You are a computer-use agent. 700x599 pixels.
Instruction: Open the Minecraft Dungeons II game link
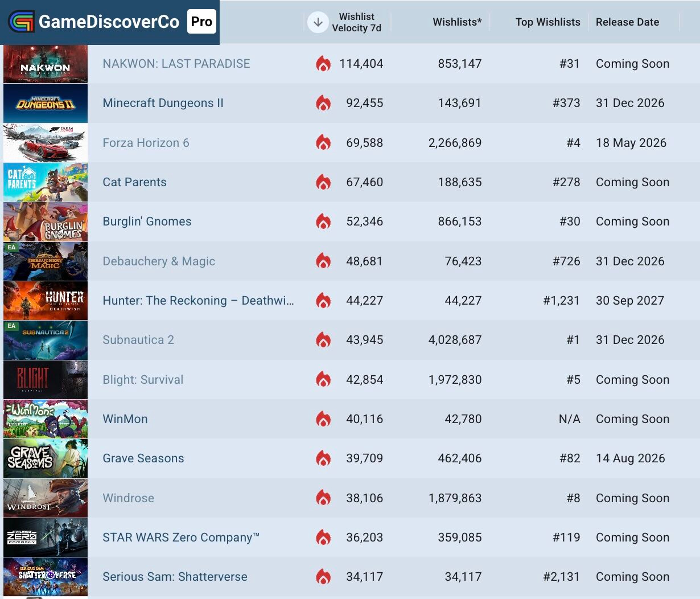pyautogui.click(x=163, y=103)
